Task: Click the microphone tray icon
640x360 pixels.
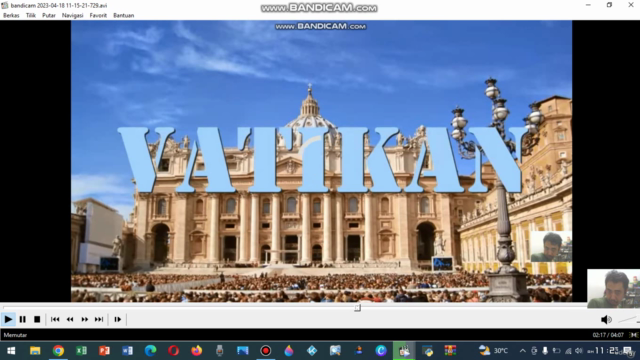Action: pos(545,351)
